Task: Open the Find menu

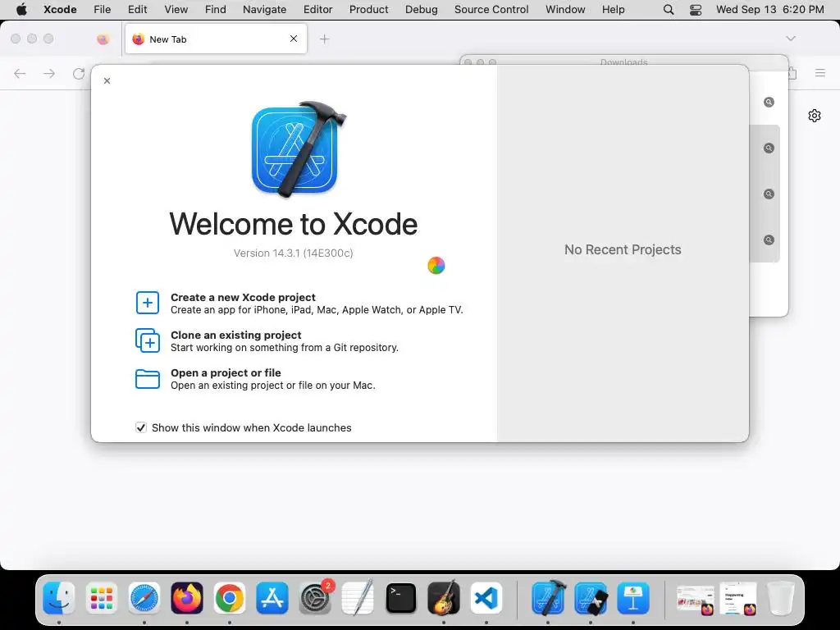Action: pos(216,10)
